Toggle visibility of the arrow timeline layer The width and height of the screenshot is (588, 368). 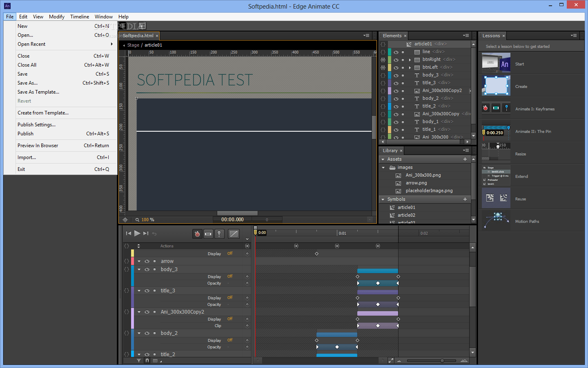[x=147, y=261]
